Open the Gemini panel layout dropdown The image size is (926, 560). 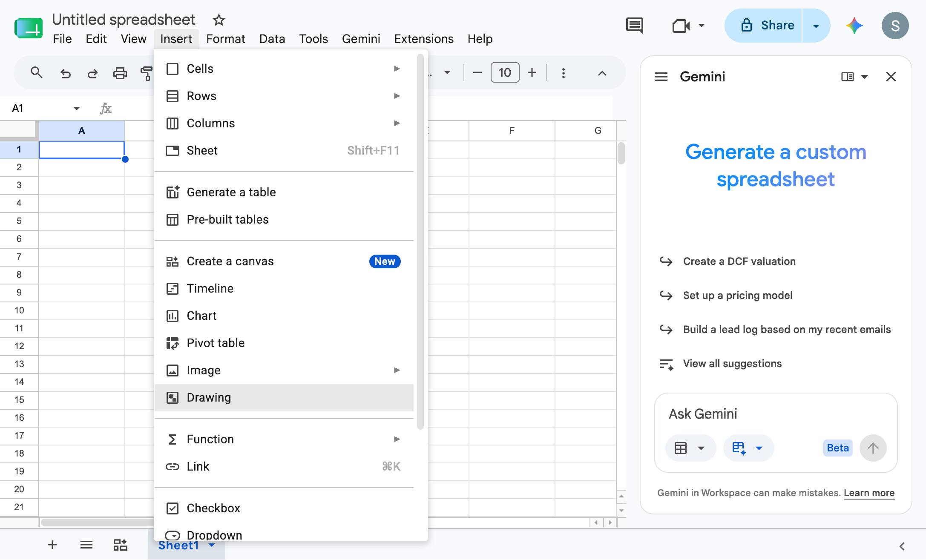[864, 77]
